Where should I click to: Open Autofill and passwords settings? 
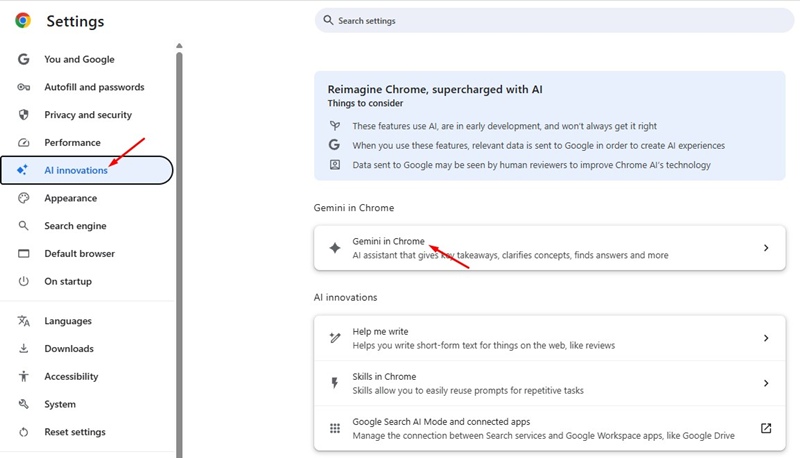click(87, 87)
